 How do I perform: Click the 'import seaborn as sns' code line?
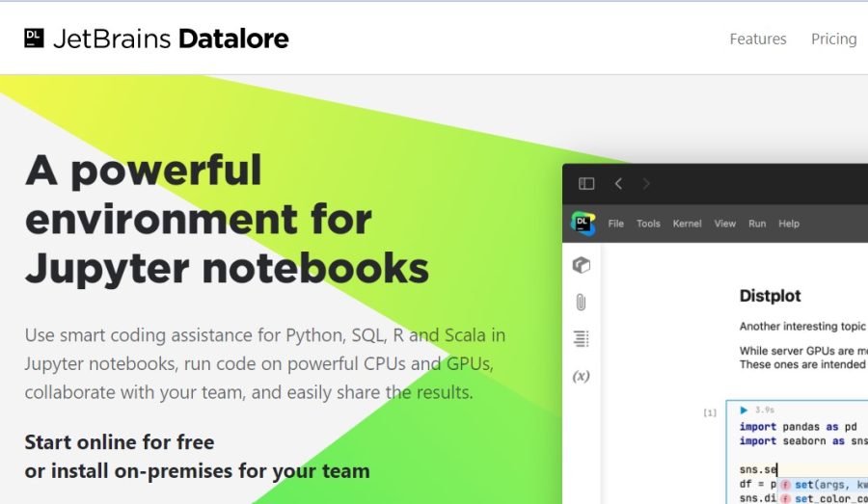[803, 441]
